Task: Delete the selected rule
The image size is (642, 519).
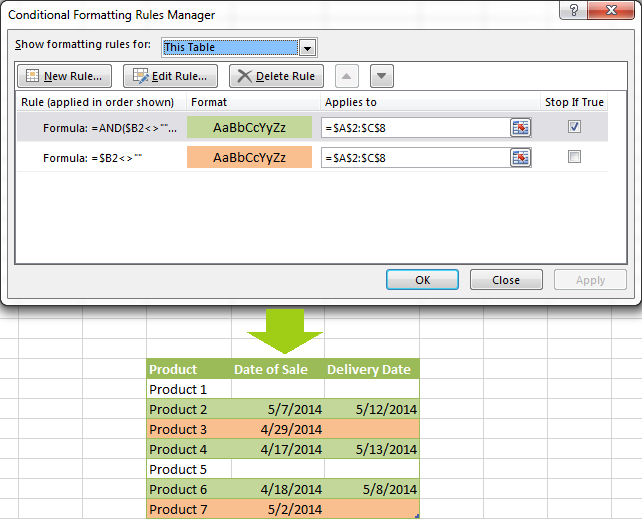Action: click(276, 76)
